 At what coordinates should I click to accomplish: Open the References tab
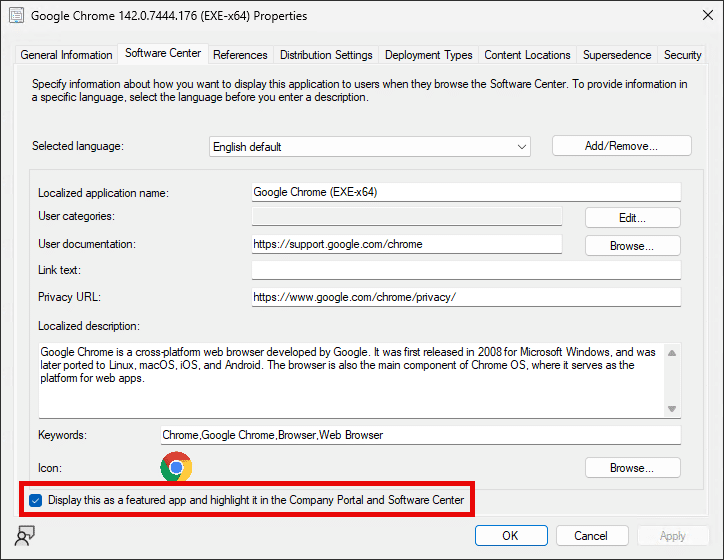point(240,55)
